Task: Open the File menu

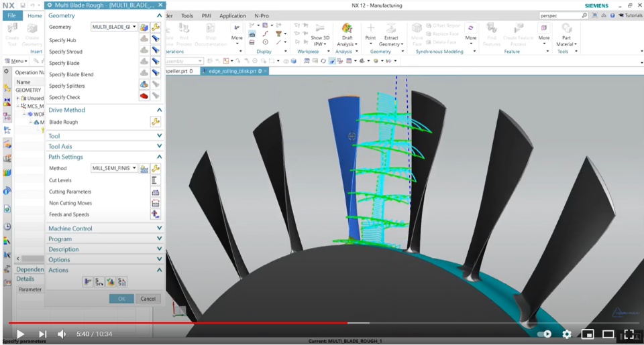Action: pos(11,15)
